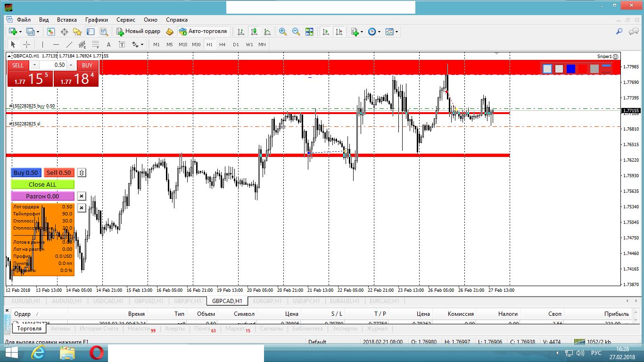Viewport: 644px width, 362px height.
Task: Pick the blue color swatch on chart
Action: [x=571, y=69]
